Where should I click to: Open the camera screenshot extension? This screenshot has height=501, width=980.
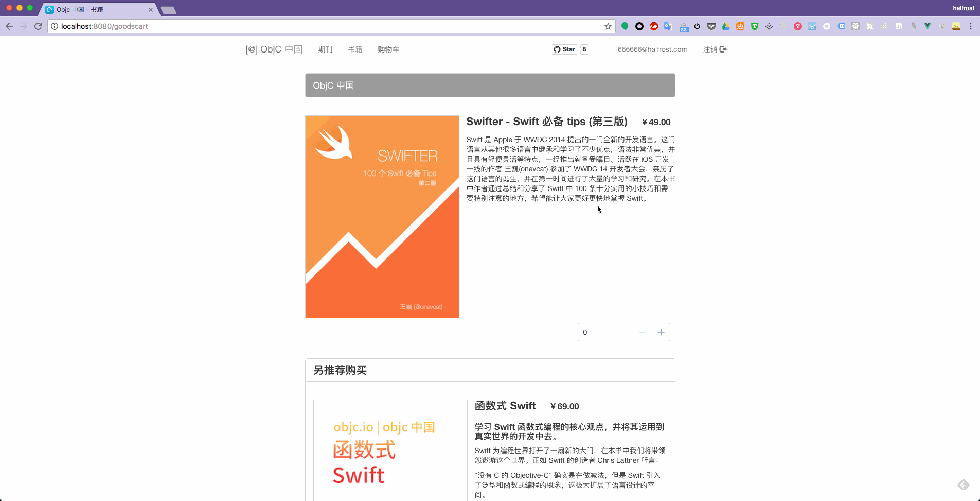click(884, 26)
